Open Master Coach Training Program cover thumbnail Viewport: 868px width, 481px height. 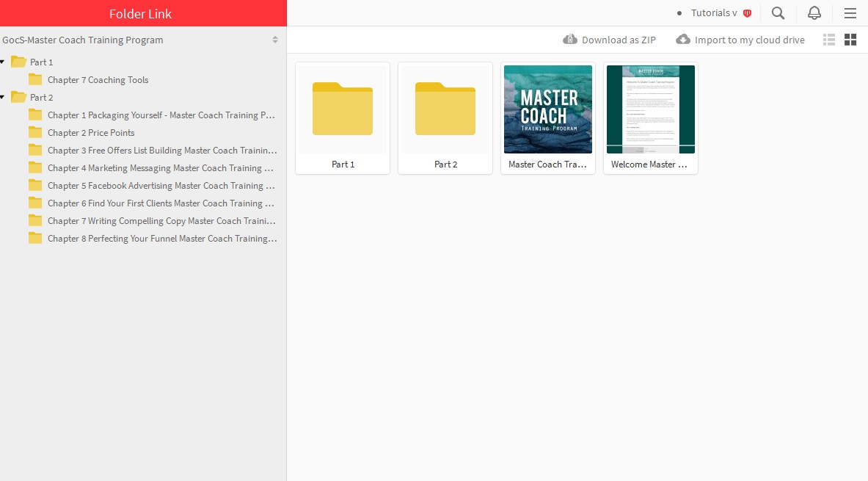(x=548, y=109)
